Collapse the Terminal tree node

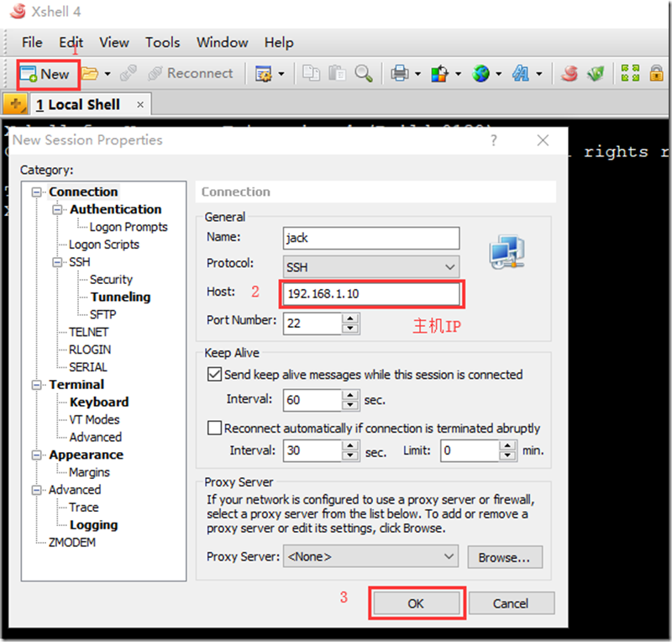[x=37, y=385]
